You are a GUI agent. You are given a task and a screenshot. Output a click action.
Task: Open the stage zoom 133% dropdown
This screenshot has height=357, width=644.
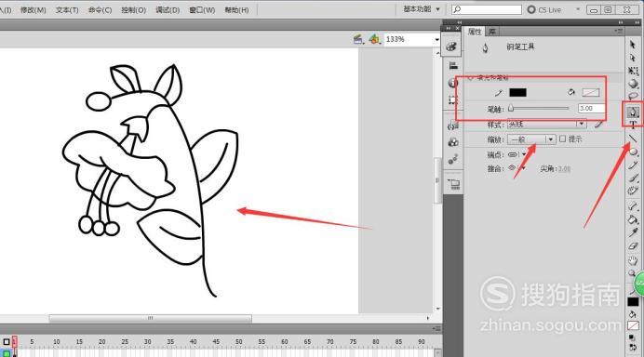point(436,39)
